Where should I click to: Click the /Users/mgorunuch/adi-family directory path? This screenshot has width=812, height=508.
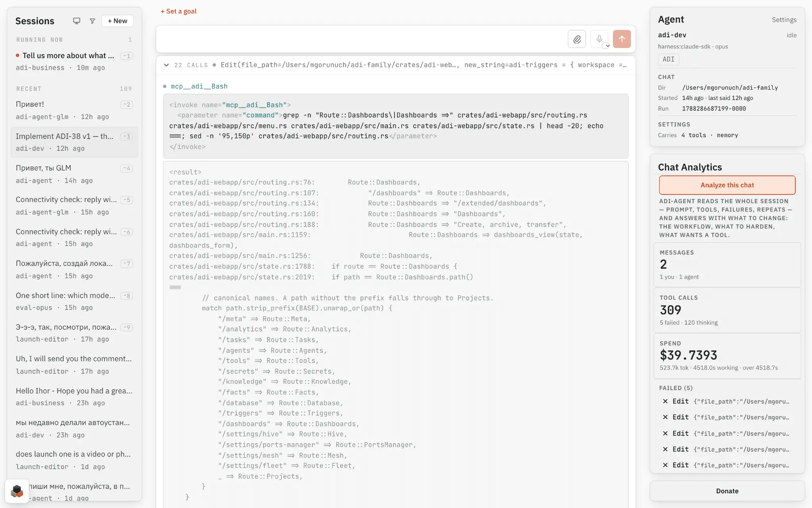click(x=730, y=88)
